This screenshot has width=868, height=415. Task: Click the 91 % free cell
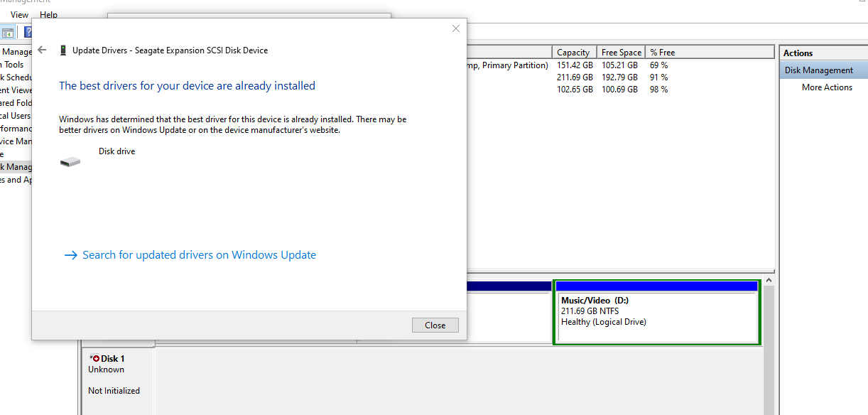(x=658, y=77)
